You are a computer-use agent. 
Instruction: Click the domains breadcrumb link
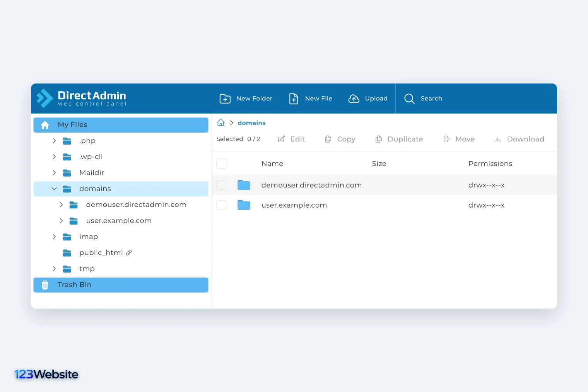click(x=251, y=123)
